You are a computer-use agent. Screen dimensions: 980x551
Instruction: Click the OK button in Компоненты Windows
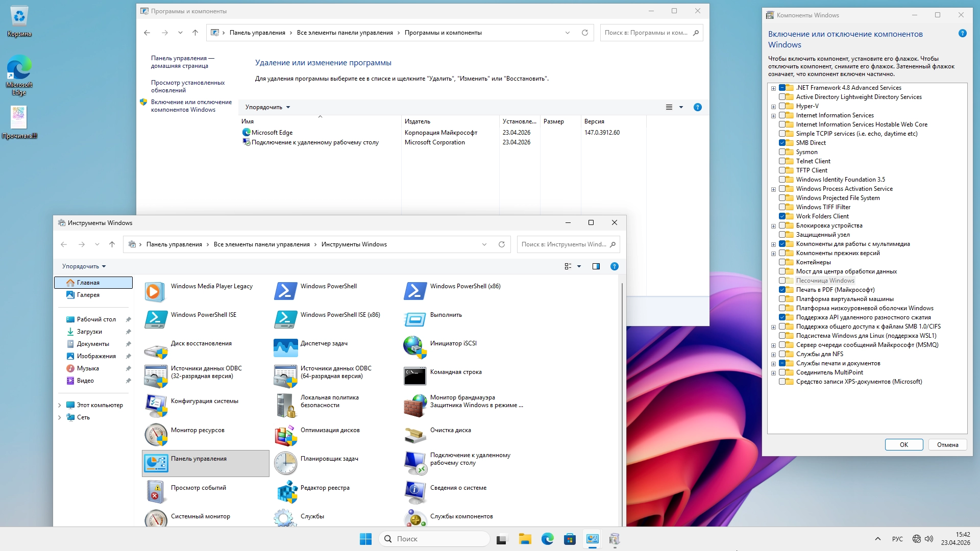[x=903, y=445]
